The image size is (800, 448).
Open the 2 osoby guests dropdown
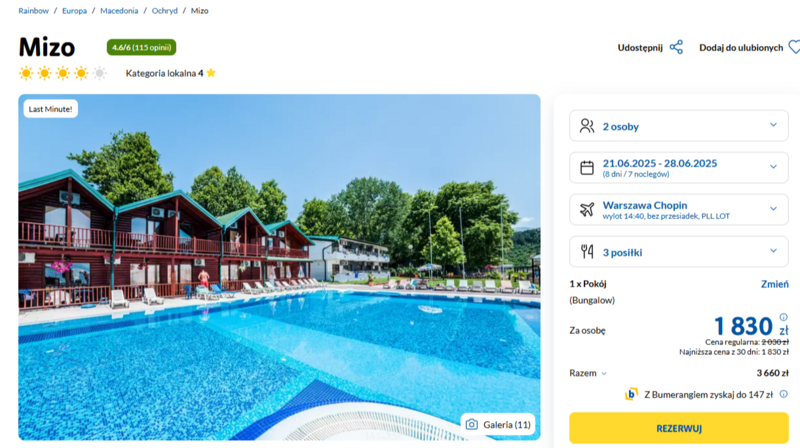[679, 126]
